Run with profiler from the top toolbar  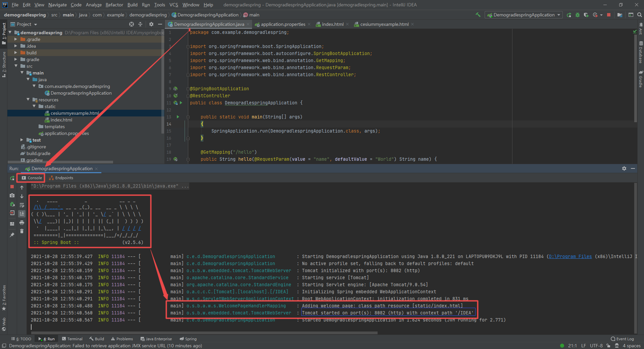(x=595, y=15)
